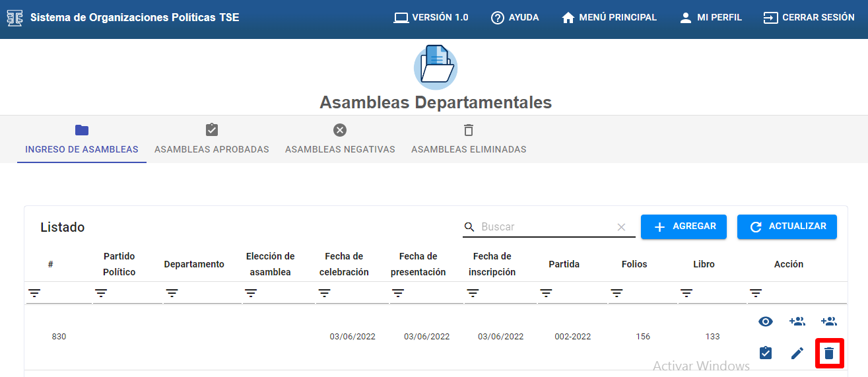Open the filter for Fecha de celebración column
Viewport: 868px width, 377px height.
click(324, 293)
